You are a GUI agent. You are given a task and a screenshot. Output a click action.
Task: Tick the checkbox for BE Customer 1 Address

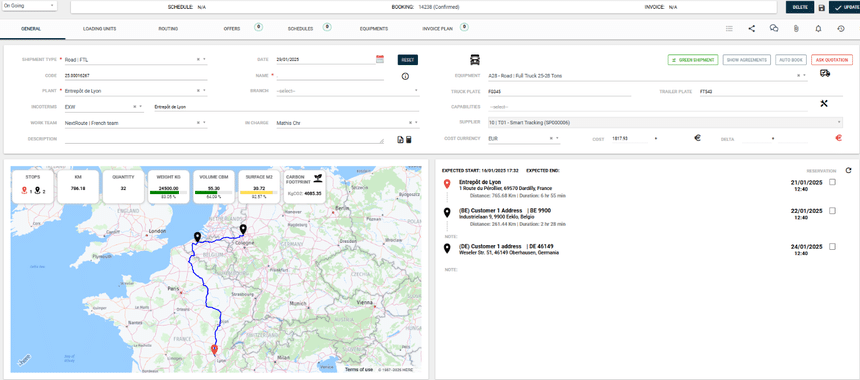[x=833, y=211]
